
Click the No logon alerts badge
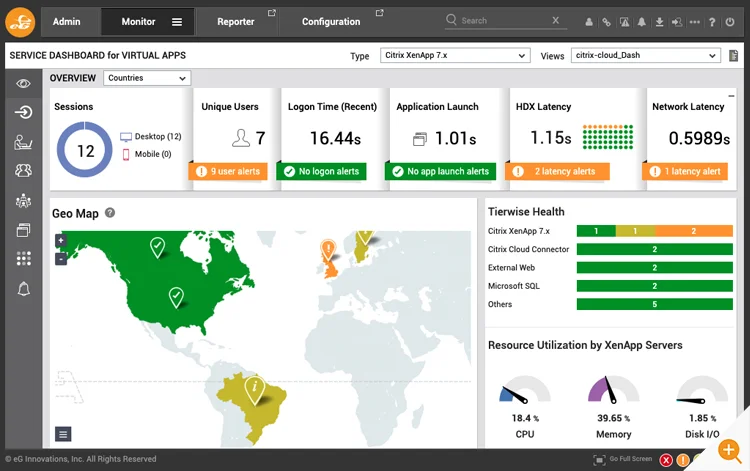321,171
